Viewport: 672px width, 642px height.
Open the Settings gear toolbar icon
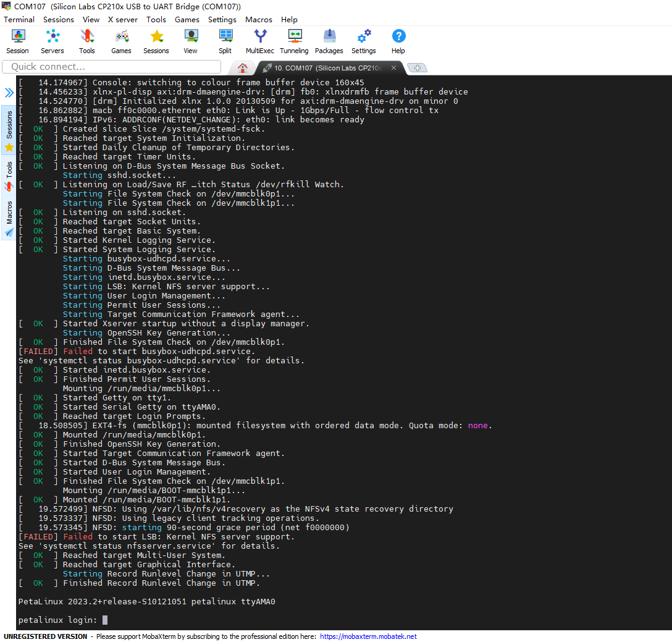(364, 41)
